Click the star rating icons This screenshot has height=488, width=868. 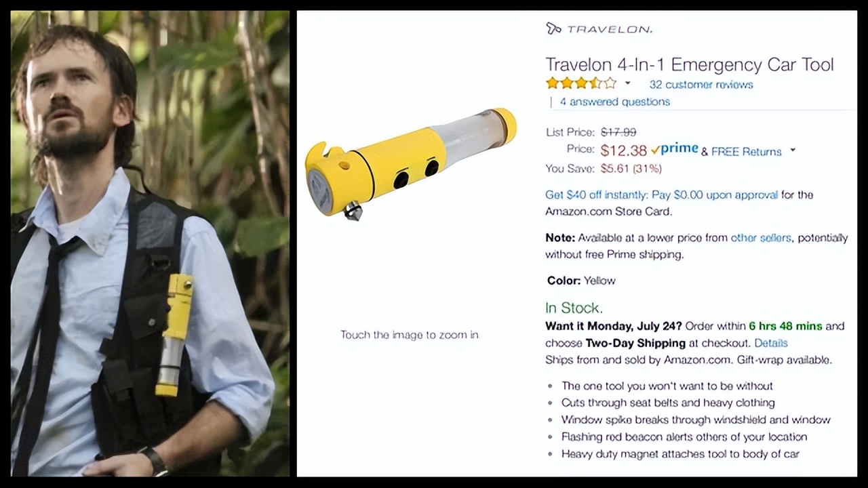tap(581, 84)
